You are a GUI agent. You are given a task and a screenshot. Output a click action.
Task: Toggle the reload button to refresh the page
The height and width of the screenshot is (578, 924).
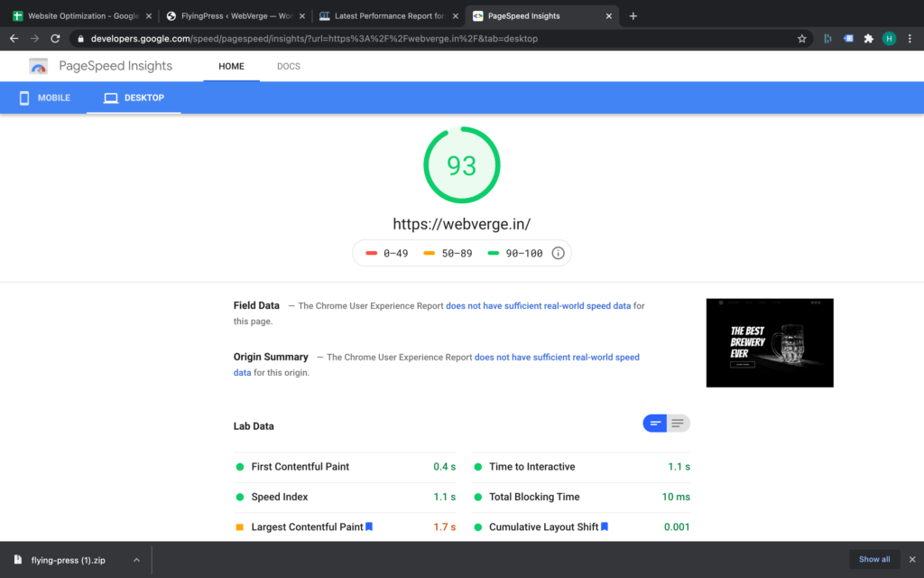[54, 38]
